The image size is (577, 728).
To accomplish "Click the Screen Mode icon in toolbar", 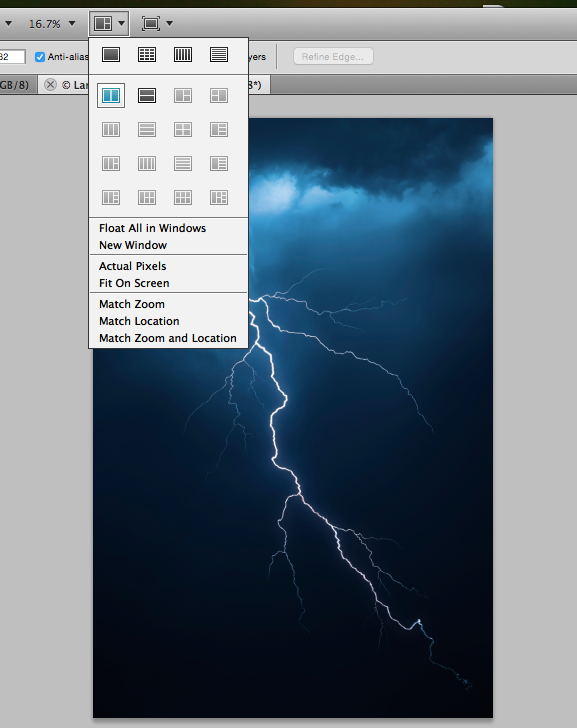I will 151,23.
